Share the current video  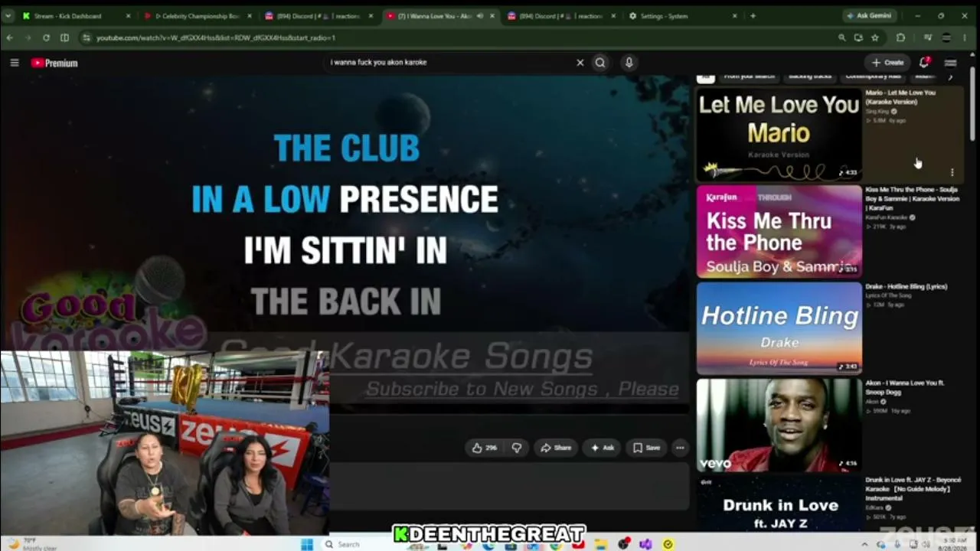point(557,448)
